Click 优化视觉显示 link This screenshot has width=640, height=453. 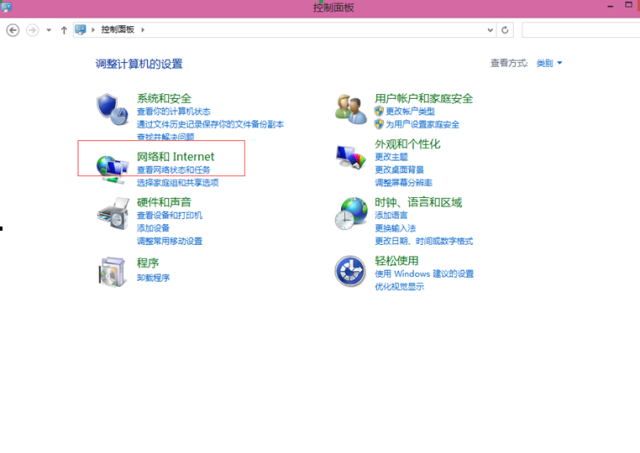(399, 287)
